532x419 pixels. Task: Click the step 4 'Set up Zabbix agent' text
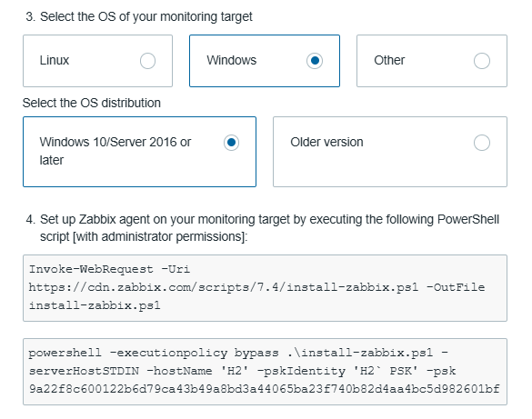(x=263, y=228)
